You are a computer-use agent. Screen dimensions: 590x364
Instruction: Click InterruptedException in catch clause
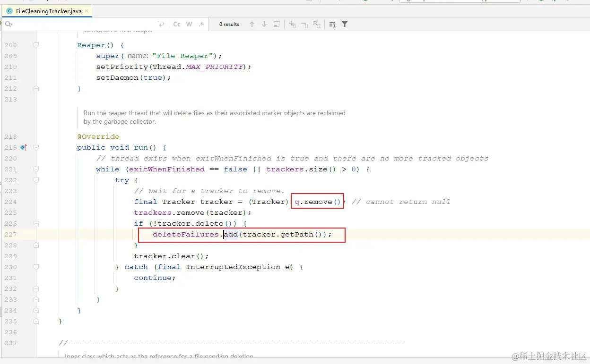[x=233, y=267]
